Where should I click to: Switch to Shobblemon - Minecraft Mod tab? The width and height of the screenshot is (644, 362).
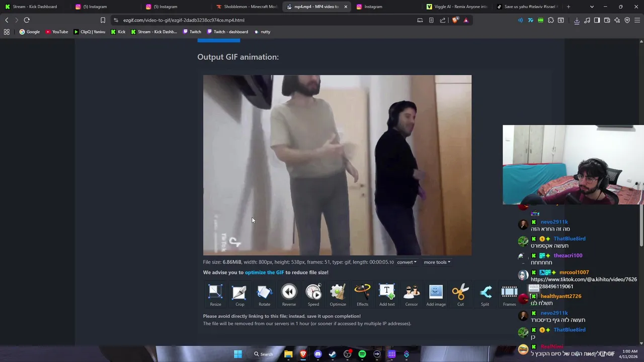tap(247, 7)
